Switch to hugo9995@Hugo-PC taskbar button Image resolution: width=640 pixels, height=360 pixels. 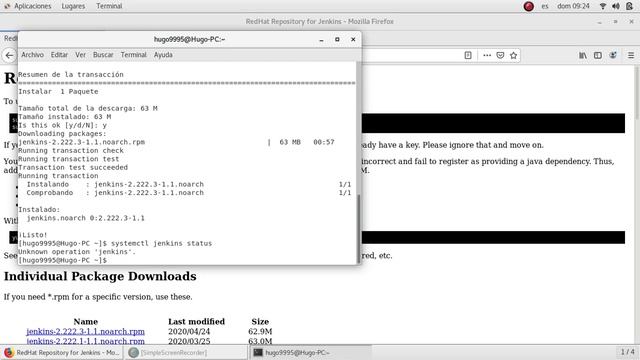310,352
